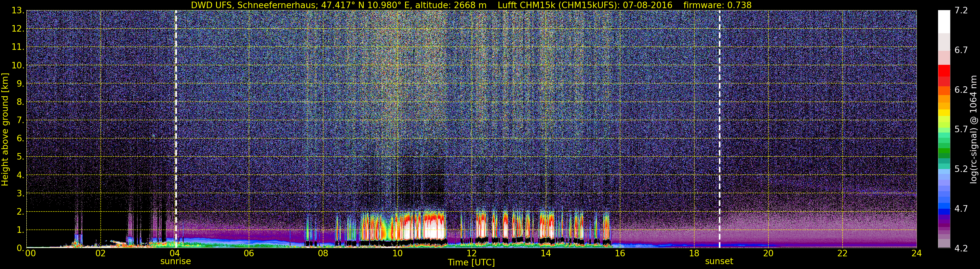Click the '8.' tick on the height axis

(x=20, y=102)
